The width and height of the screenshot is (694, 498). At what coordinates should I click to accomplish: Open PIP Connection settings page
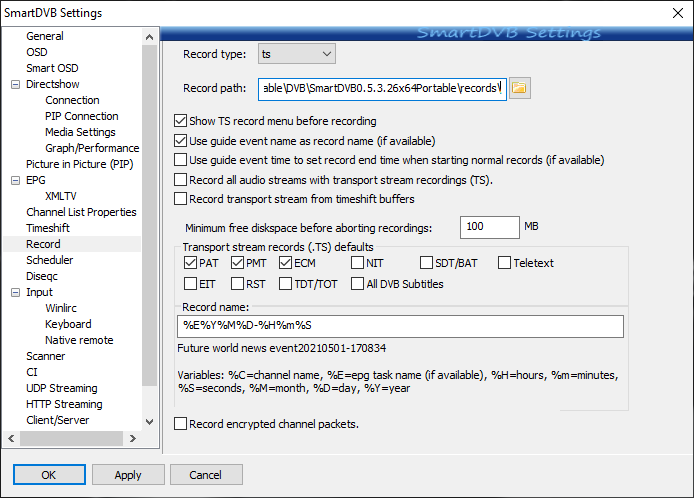[x=82, y=116]
